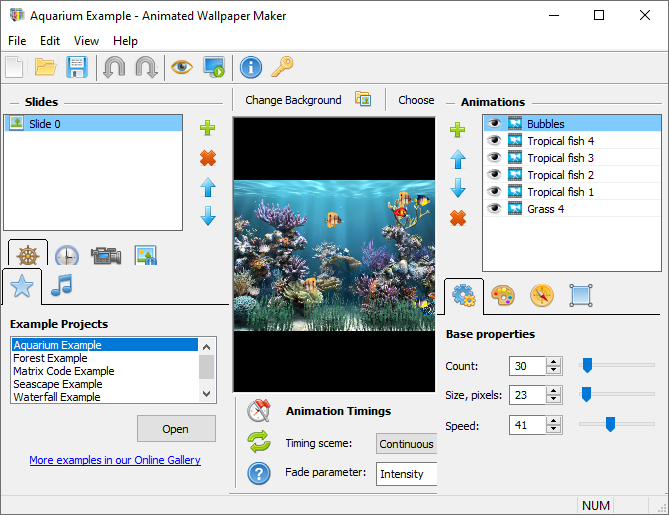Image resolution: width=669 pixels, height=515 pixels.
Task: Click the Preview eye icon in toolbar
Action: click(x=180, y=67)
